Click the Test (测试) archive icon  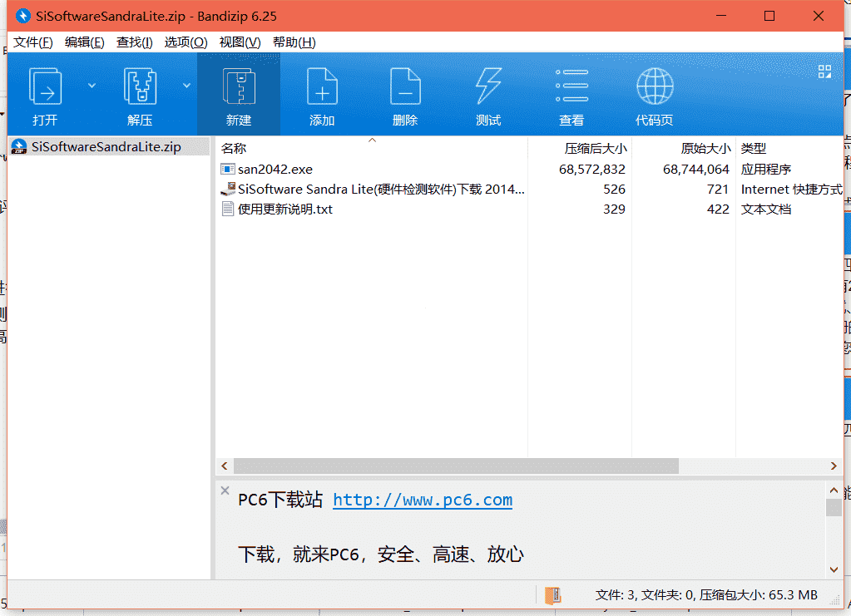point(488,86)
